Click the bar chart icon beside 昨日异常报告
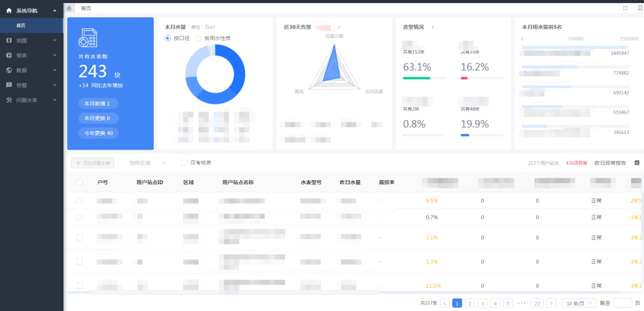This screenshot has height=311, width=644. [637, 163]
